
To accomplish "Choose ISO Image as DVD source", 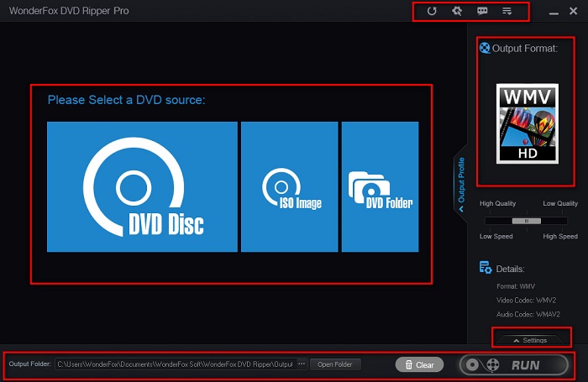I will (290, 186).
